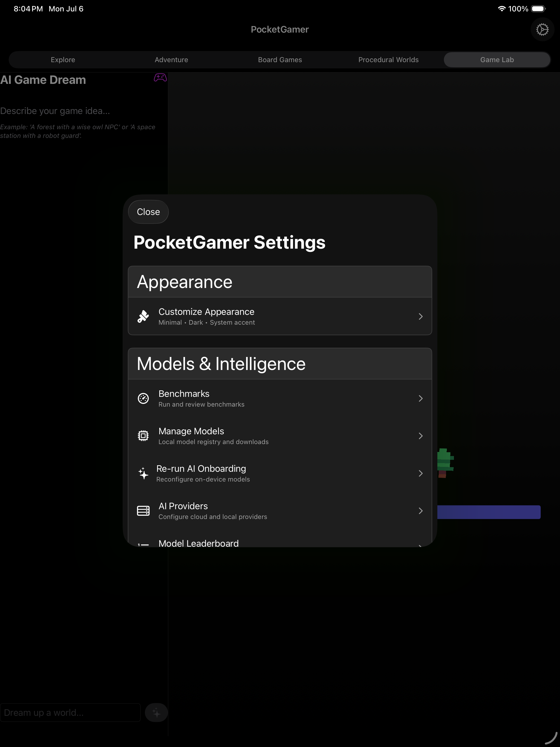The image size is (560, 747).
Task: Focus the 'Dream up a world...' input
Action: point(70,712)
